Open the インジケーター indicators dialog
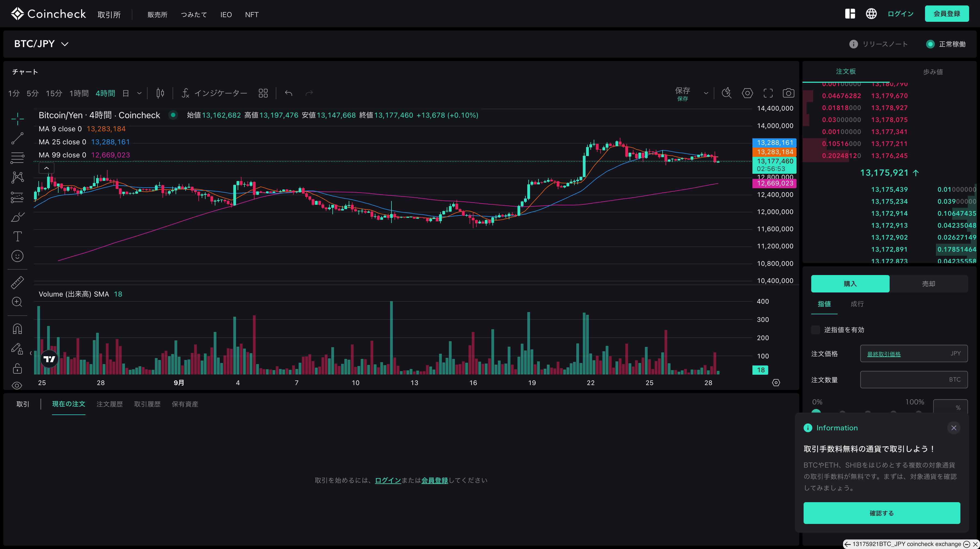The height and width of the screenshot is (549, 980). [215, 93]
